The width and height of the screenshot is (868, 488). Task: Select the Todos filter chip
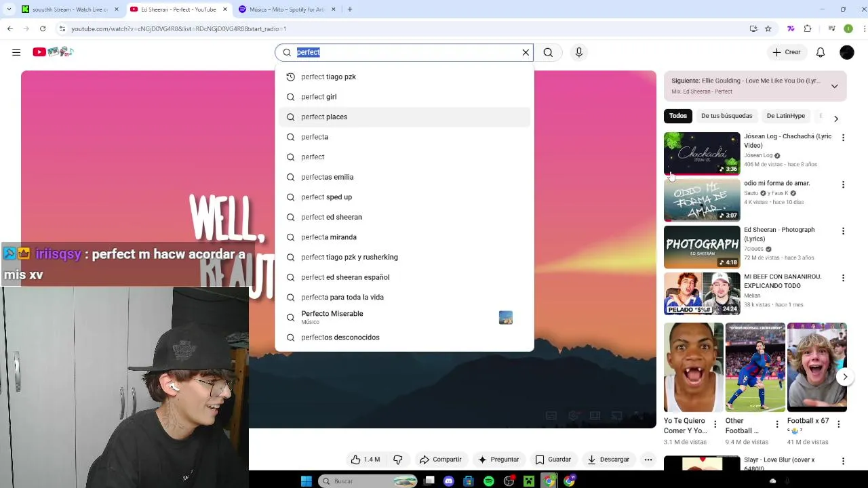(x=678, y=116)
